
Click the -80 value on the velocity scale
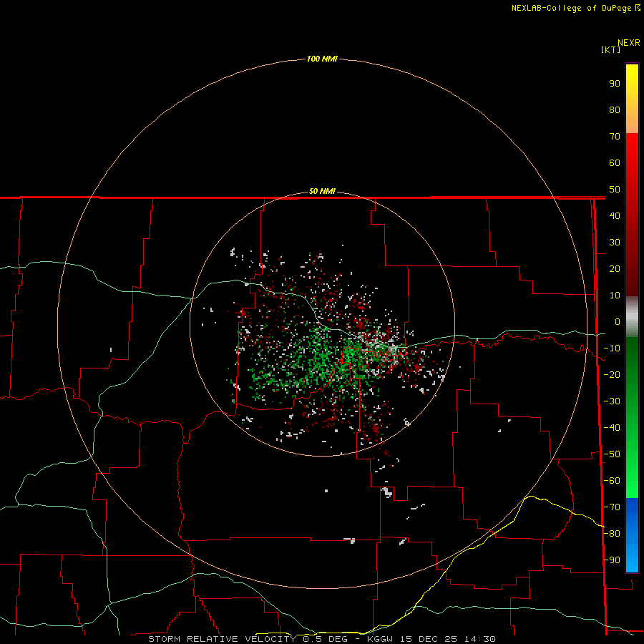click(612, 534)
